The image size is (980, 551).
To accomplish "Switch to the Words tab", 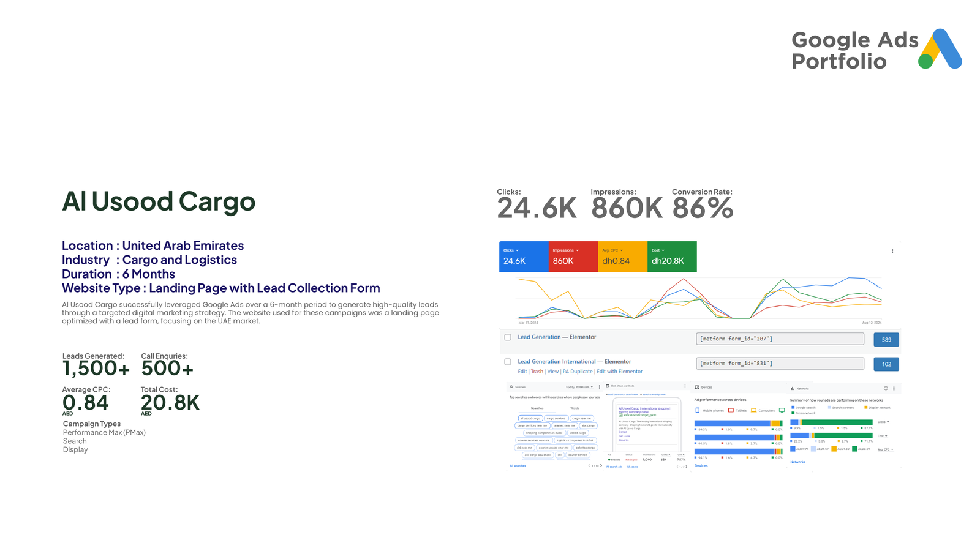I will [x=575, y=408].
